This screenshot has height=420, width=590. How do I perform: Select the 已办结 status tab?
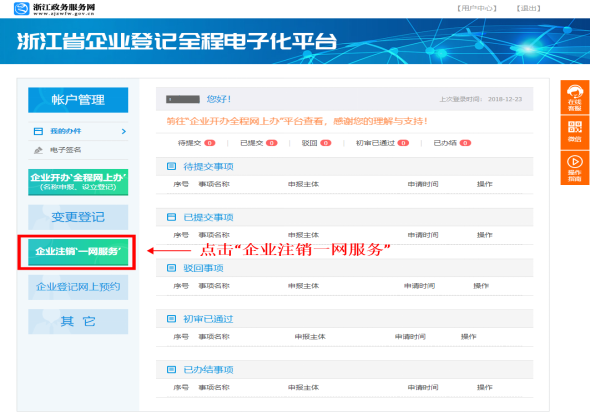(452, 143)
